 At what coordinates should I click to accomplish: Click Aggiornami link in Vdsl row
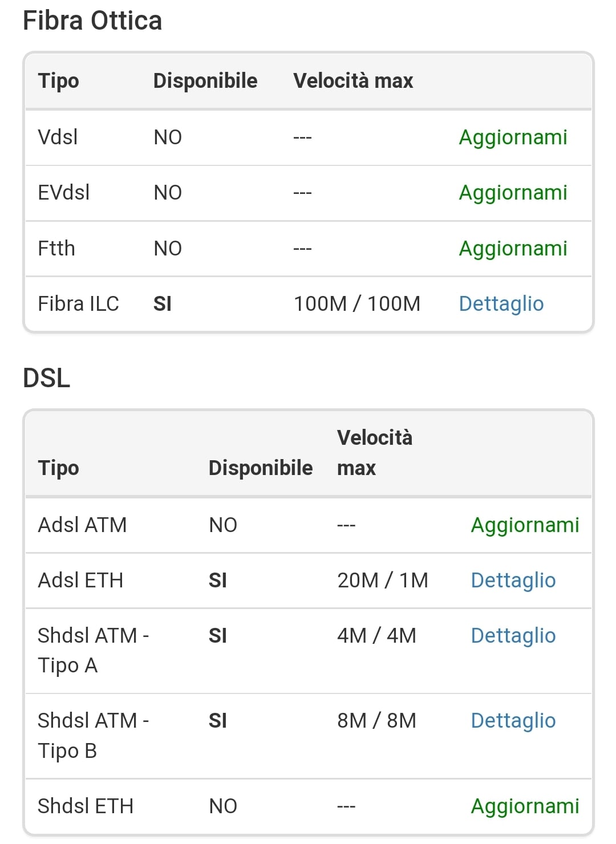[513, 137]
